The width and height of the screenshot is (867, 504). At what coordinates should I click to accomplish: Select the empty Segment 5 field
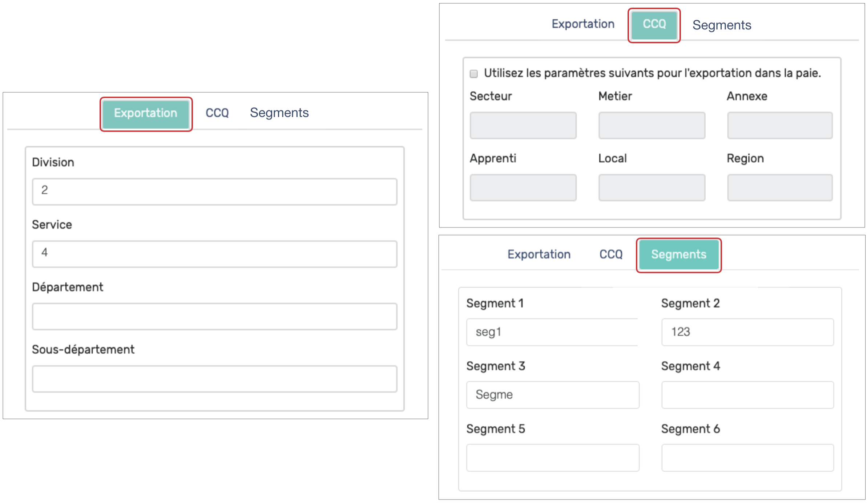click(x=552, y=458)
